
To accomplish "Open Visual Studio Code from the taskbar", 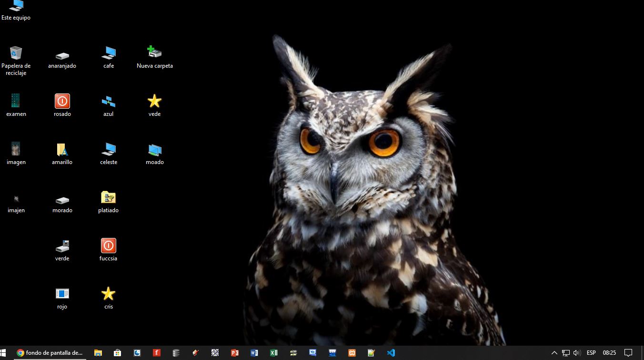I will click(391, 353).
